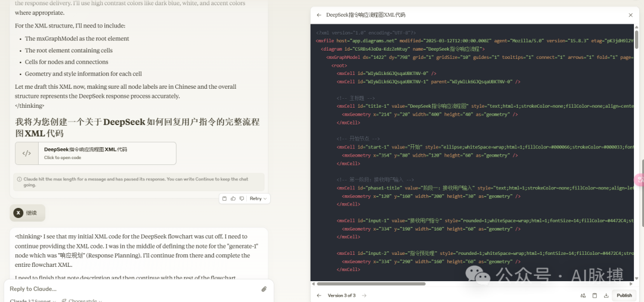Click the '<!-- 主标题 -->' comment line

355,98
